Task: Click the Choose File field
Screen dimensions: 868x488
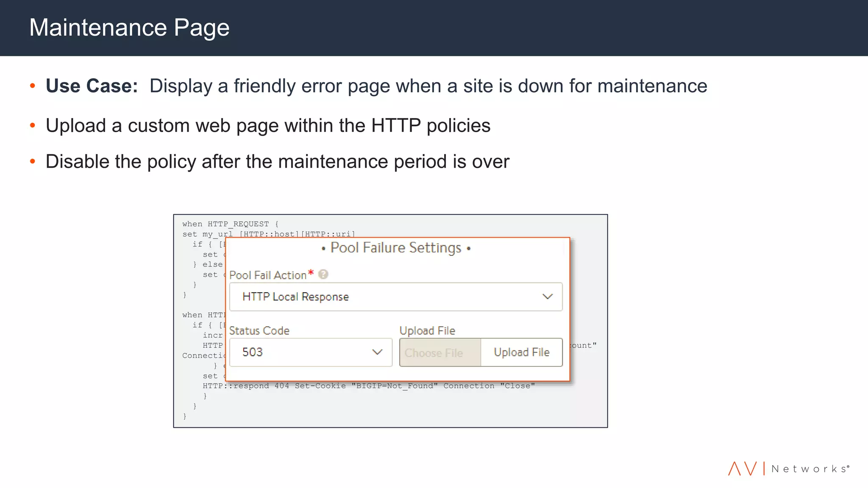Action: click(x=440, y=352)
